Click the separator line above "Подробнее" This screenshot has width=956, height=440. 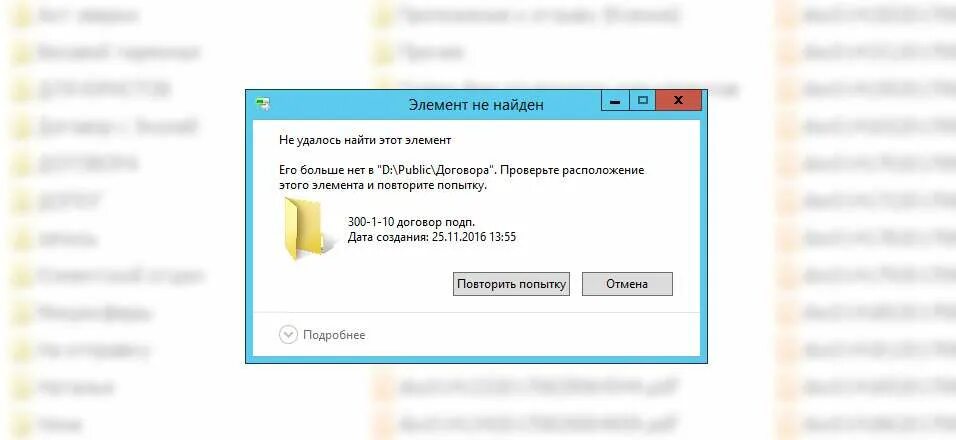pos(476,313)
